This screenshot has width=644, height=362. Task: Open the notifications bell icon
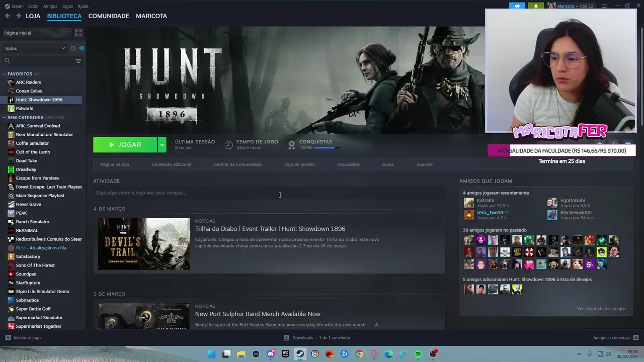(536, 6)
